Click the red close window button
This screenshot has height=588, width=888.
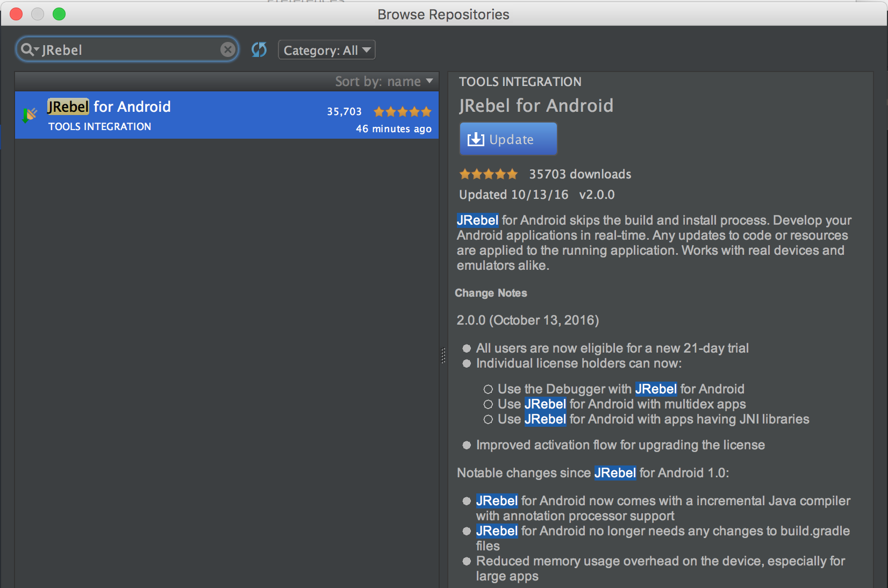pyautogui.click(x=16, y=14)
